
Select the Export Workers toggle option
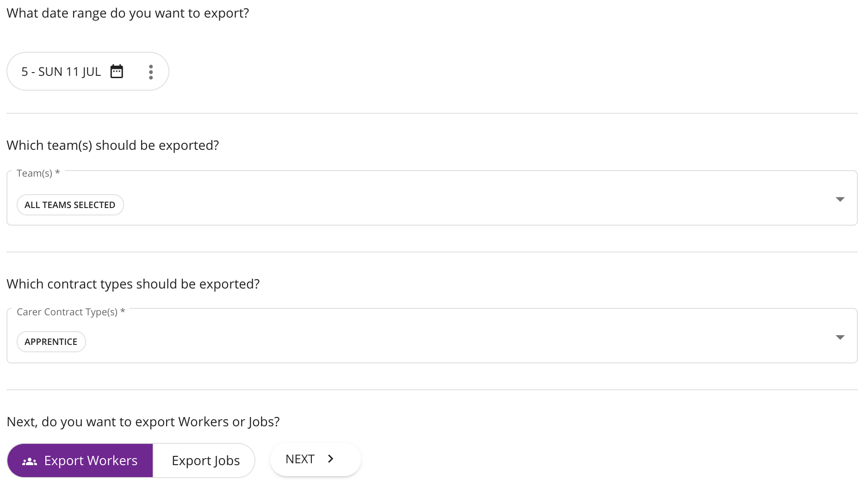tap(80, 460)
